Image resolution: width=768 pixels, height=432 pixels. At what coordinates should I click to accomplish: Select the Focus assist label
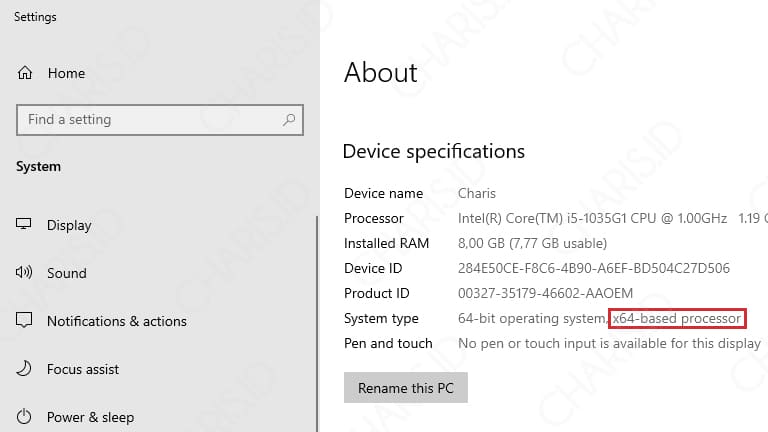pos(83,369)
